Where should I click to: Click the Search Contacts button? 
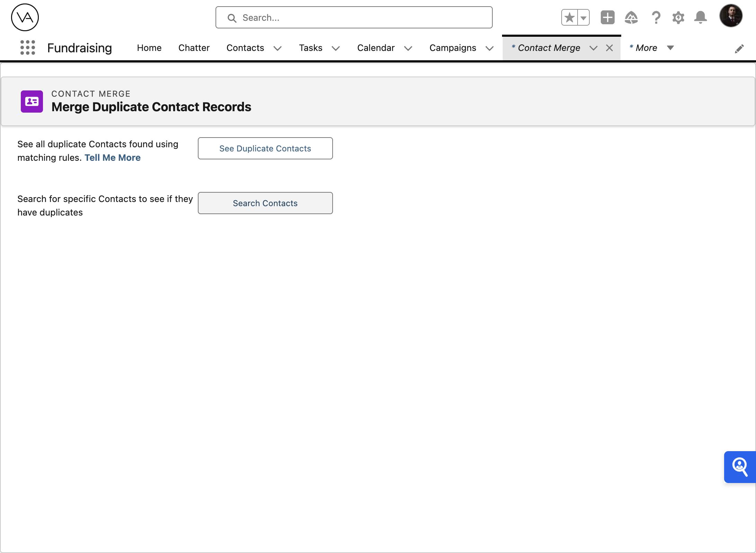(x=265, y=203)
